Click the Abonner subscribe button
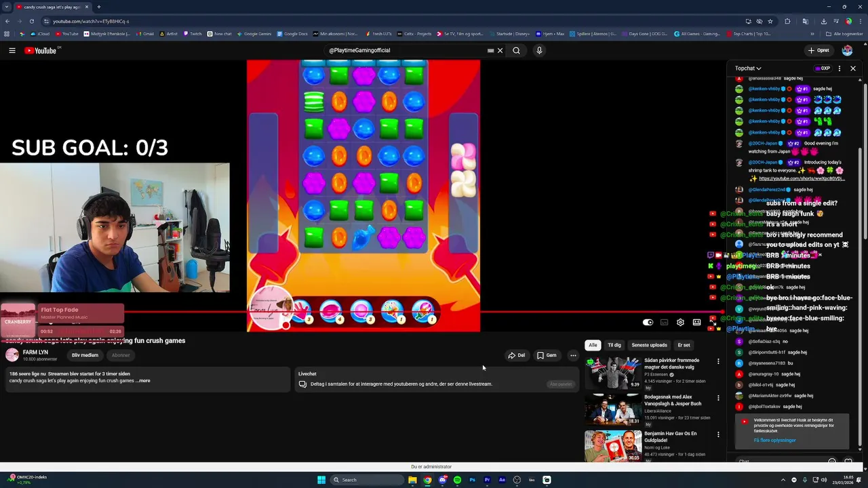868x488 pixels. (x=121, y=355)
